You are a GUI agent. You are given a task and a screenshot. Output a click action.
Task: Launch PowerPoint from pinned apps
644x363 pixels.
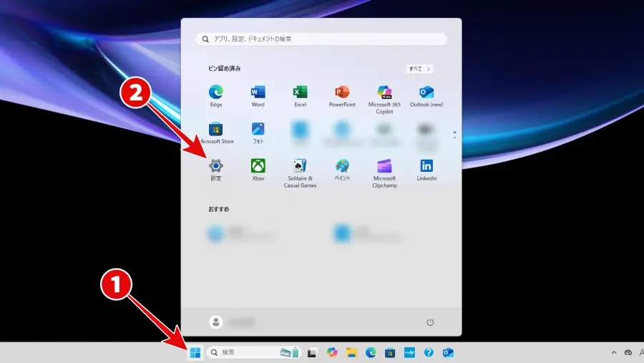click(x=342, y=96)
